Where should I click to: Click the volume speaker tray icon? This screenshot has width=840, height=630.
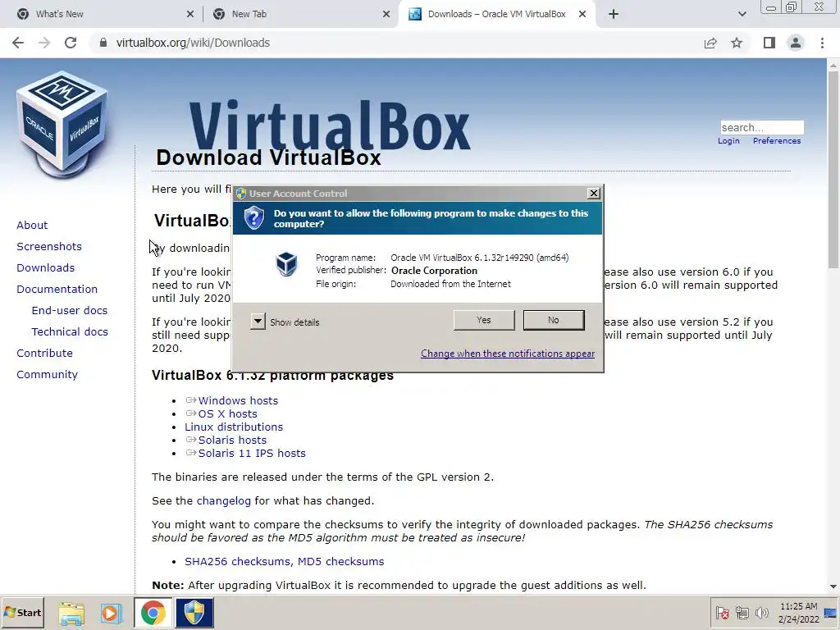click(761, 613)
